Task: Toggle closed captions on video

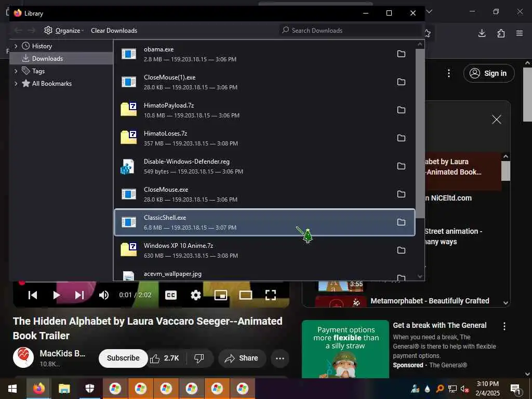Action: 170,295
